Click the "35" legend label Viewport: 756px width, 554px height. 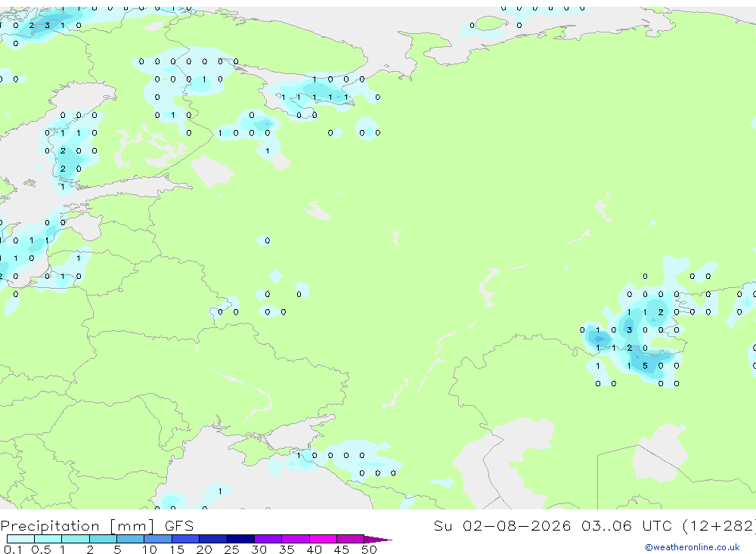click(x=287, y=549)
